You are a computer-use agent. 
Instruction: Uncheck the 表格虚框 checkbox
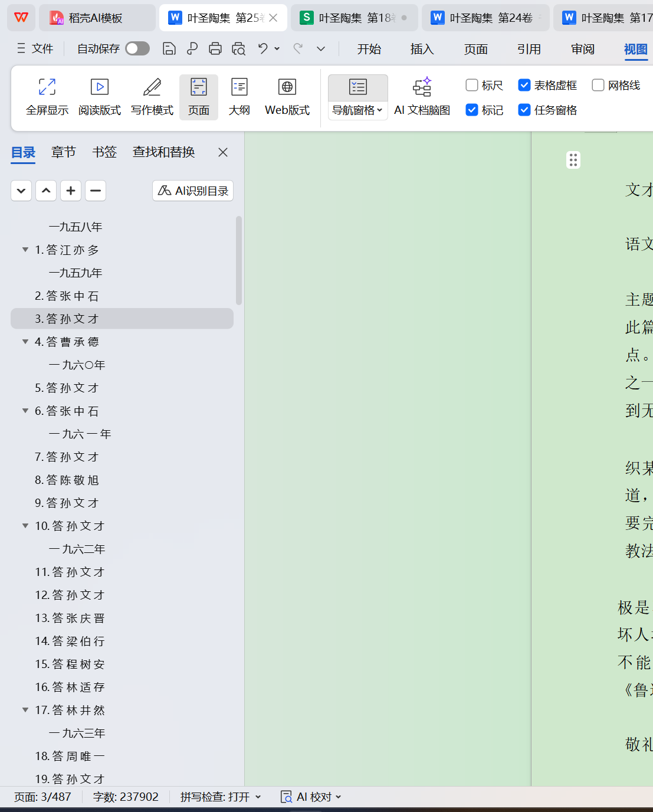524,85
